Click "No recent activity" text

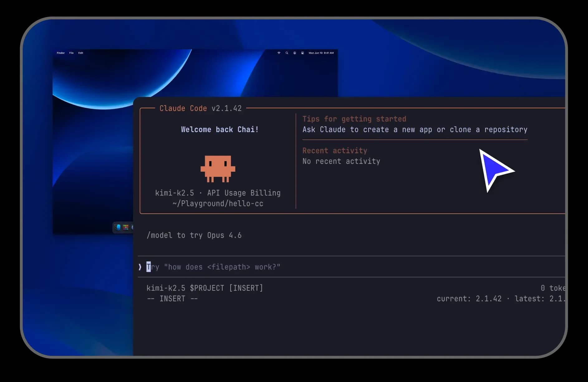[341, 161]
